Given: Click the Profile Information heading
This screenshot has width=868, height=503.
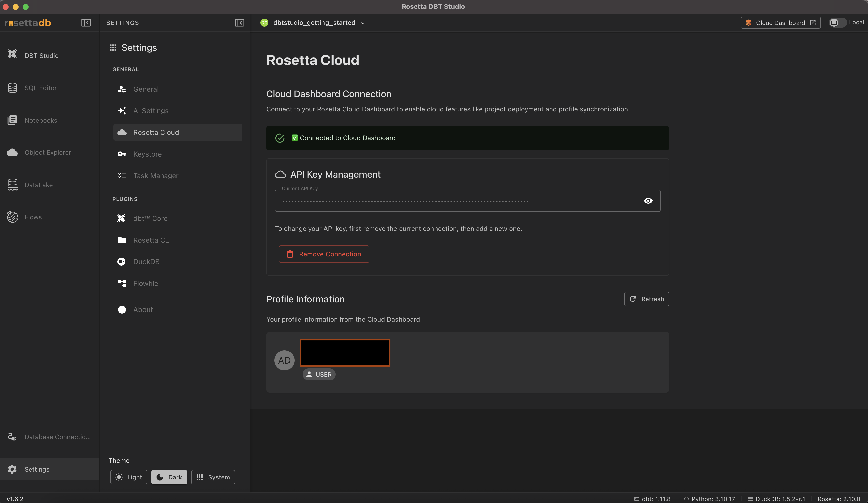Looking at the screenshot, I should [x=305, y=299].
